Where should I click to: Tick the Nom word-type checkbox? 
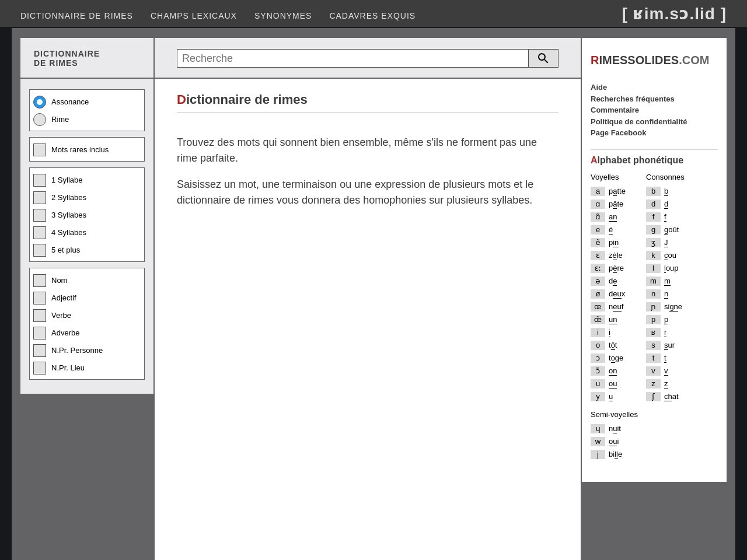pos(40,281)
